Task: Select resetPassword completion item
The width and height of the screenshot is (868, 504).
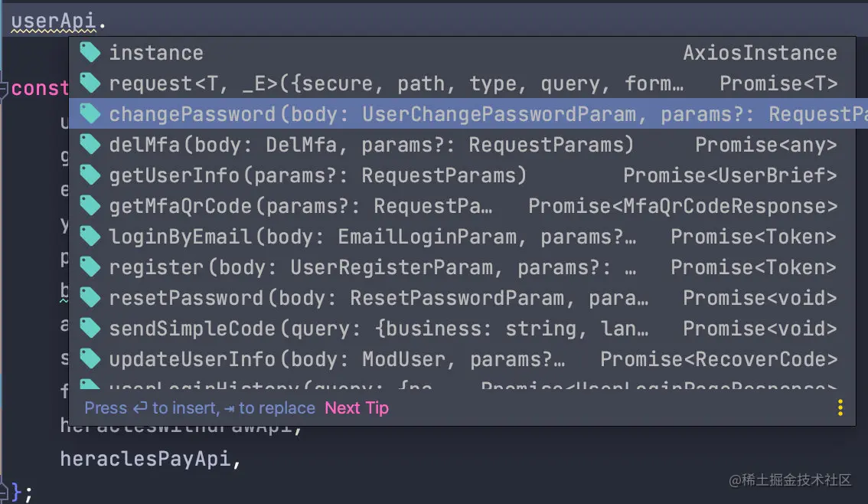Action: click(462, 298)
